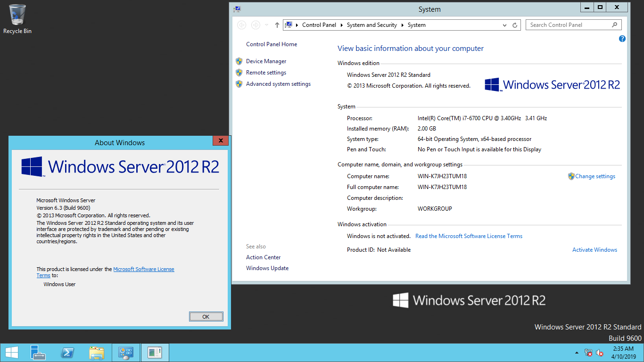Open Action Center link
Viewport: 644px width, 362px height.
263,257
